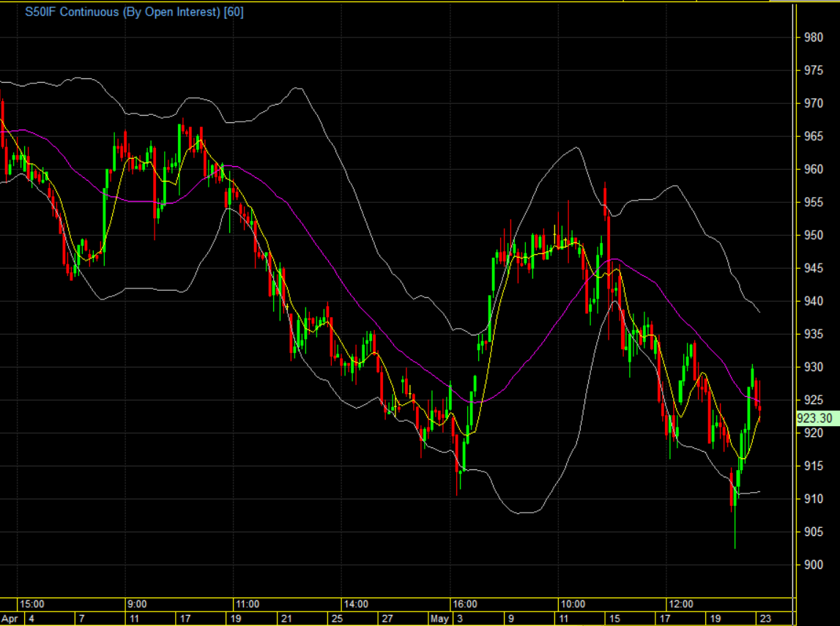Click the 10:00 time axis label

[573, 604]
